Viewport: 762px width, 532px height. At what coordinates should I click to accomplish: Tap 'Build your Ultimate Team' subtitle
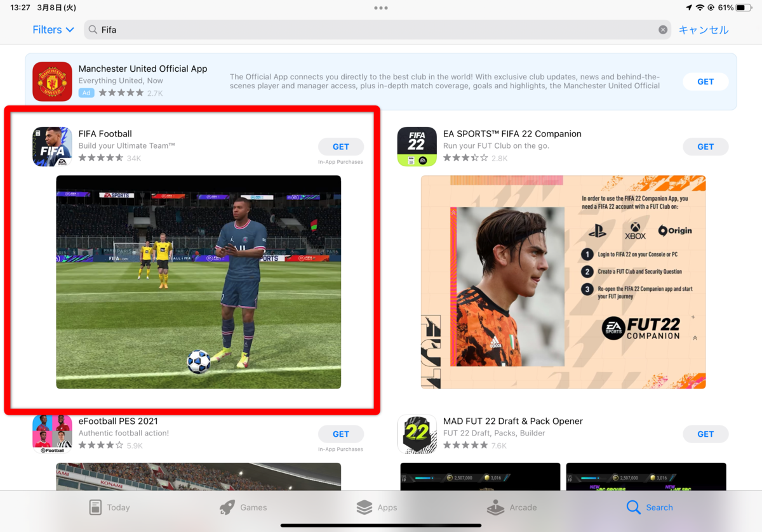(x=126, y=146)
